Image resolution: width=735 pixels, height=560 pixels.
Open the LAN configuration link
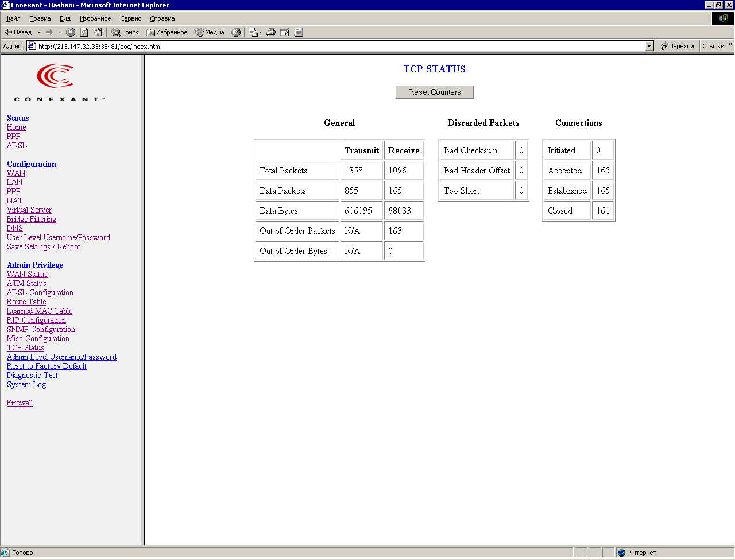pos(14,182)
